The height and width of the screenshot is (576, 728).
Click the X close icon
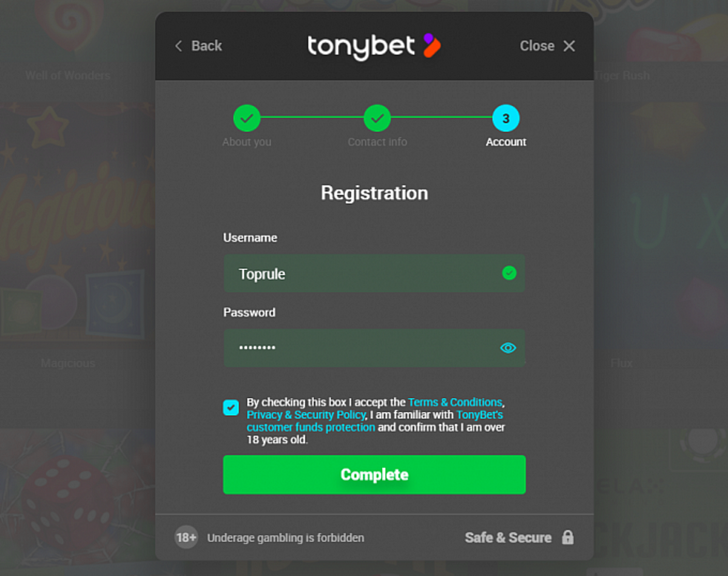569,46
